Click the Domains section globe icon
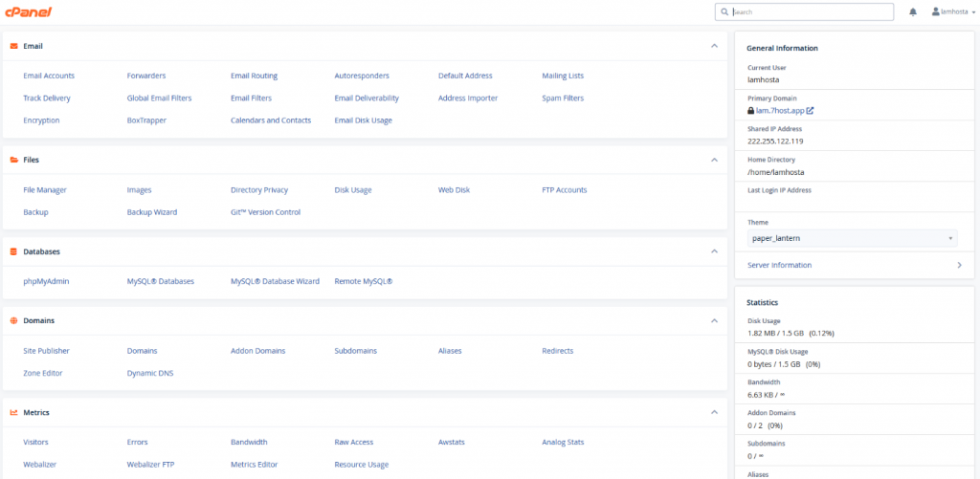This screenshot has height=479, width=980. pos(13,320)
